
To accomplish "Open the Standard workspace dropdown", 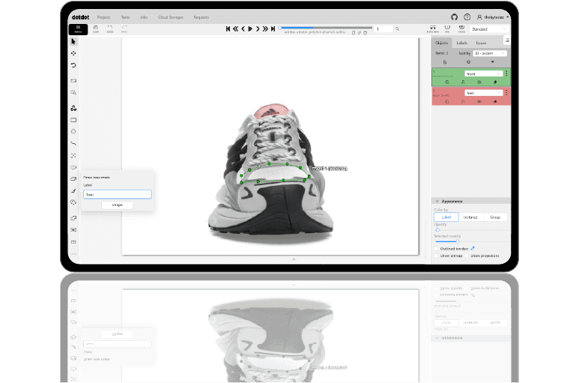I will pyautogui.click(x=489, y=29).
